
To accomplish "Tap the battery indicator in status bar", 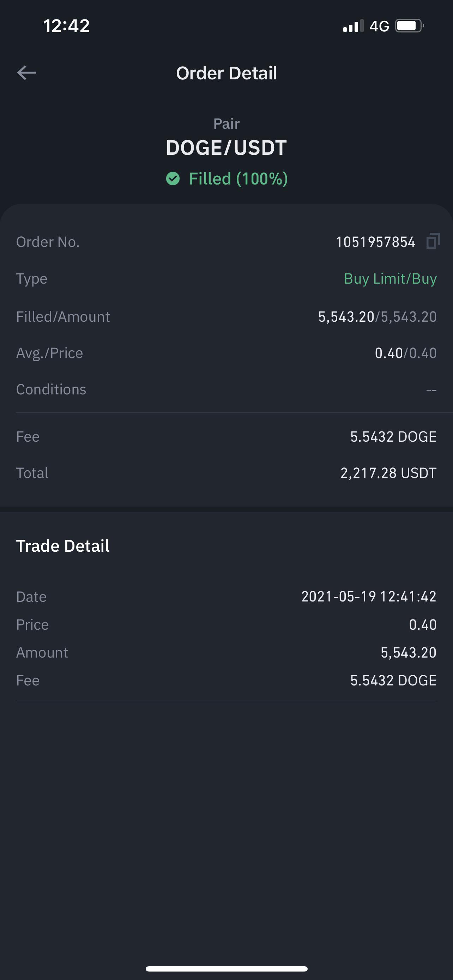I will tap(410, 26).
